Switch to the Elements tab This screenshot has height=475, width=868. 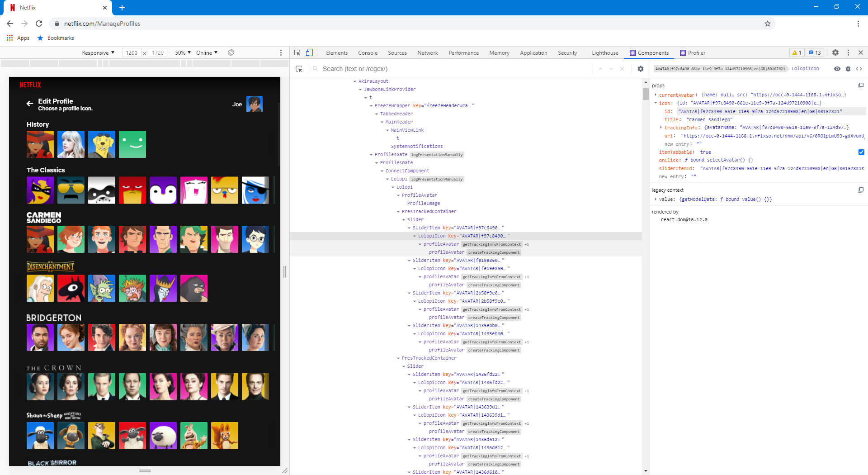pyautogui.click(x=337, y=53)
